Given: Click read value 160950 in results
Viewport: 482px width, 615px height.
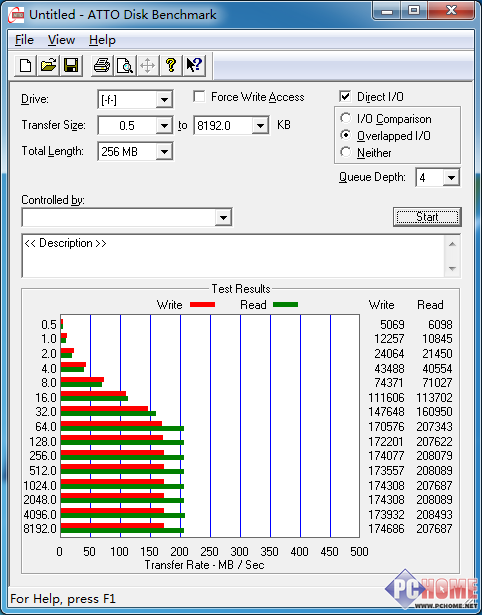Looking at the screenshot, I should click(x=435, y=411).
